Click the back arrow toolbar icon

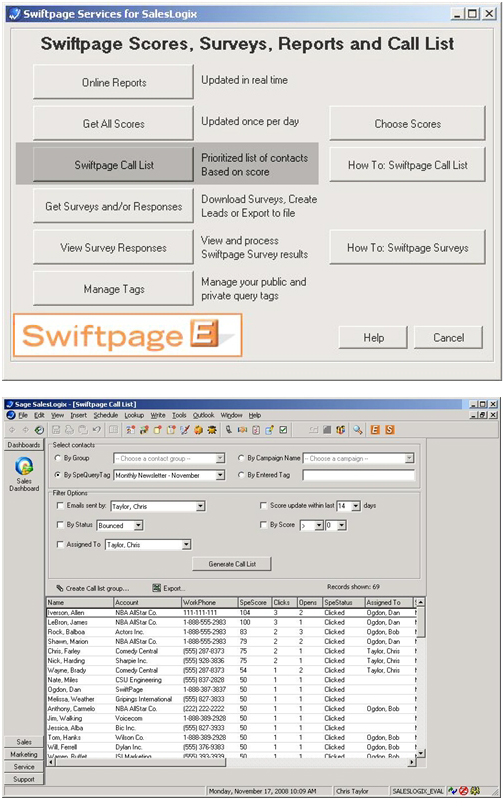[x=12, y=429]
